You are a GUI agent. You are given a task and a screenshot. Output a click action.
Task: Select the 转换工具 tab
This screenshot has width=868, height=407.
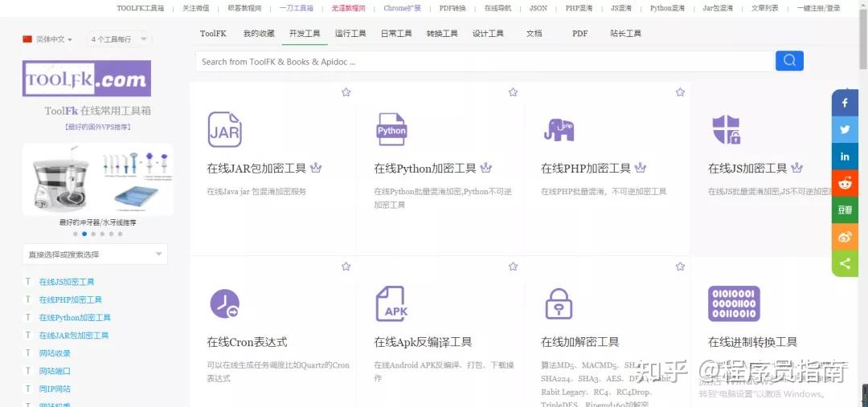click(x=442, y=34)
